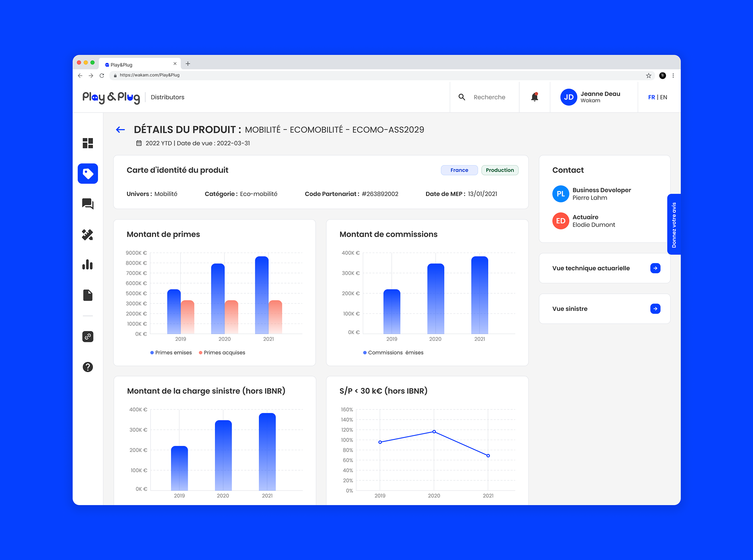The image size is (753, 560).
Task: Open the dashboard grid icon in sidebar
Action: 87,143
